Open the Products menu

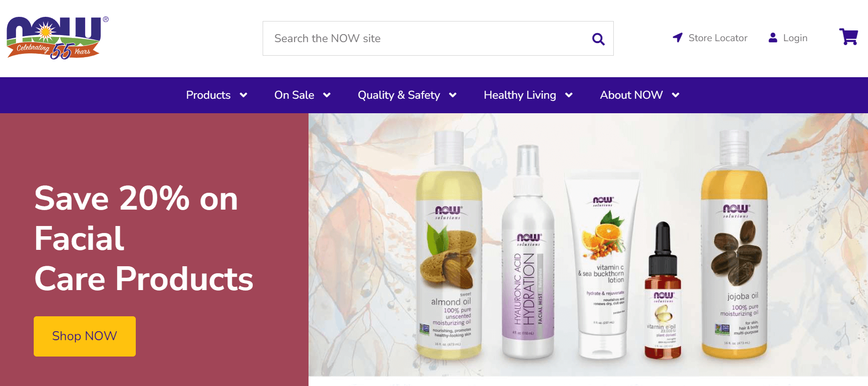(x=208, y=95)
